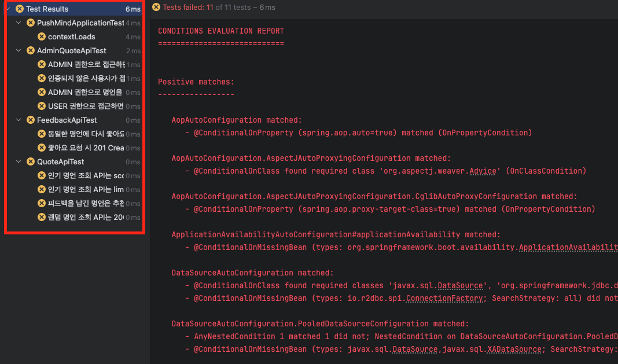Click failed icon of 'USER 권한으로 접근하면' test
This screenshot has width=618, height=364.
(42, 106)
